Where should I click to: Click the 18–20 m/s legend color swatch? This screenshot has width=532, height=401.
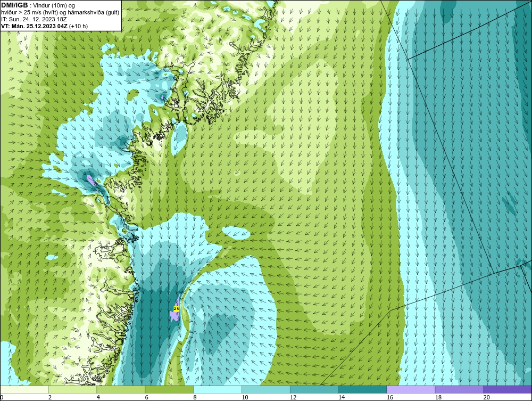click(460, 389)
